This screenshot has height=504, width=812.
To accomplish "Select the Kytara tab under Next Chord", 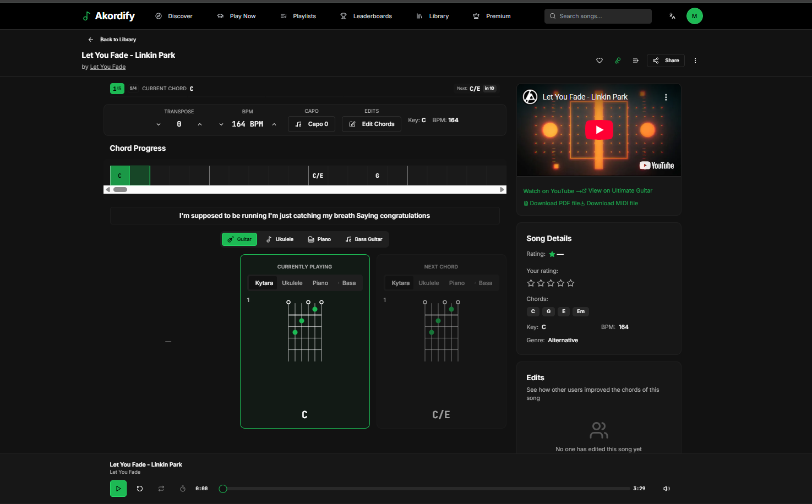I will tap(400, 282).
